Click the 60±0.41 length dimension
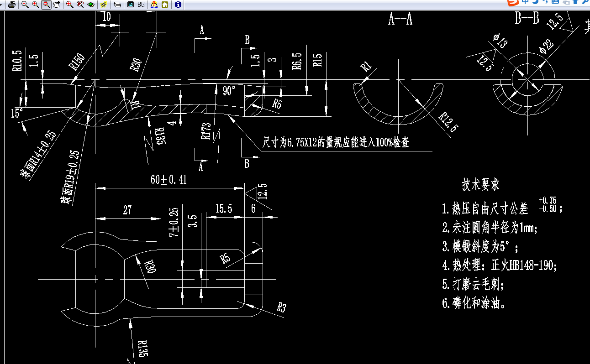Screen dimensions: 590x364 [x=169, y=180]
